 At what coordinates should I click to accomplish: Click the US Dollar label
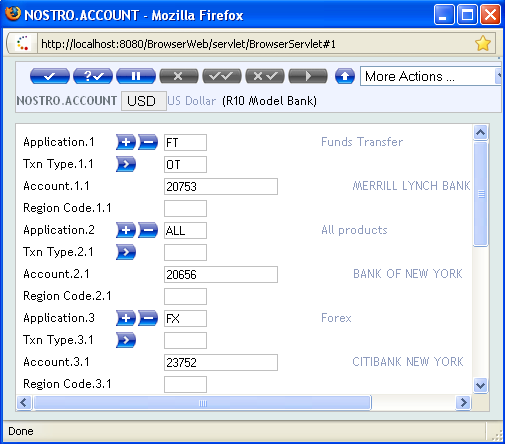192,101
